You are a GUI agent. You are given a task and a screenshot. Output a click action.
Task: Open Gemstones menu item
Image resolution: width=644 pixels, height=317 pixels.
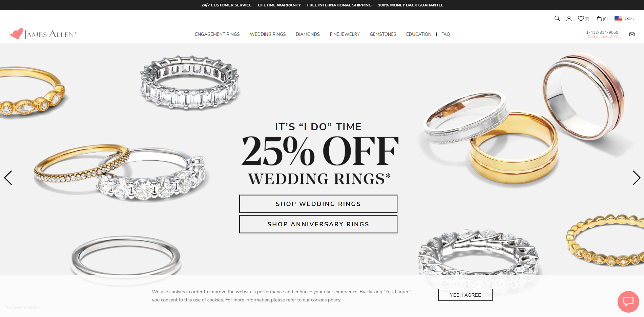[383, 34]
